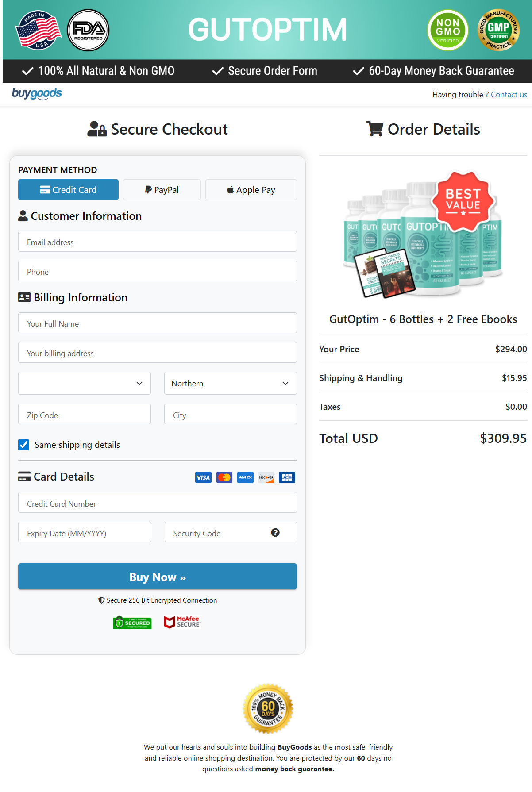Open the empty state selection dropdown
The image size is (532, 792).
pos(84,383)
